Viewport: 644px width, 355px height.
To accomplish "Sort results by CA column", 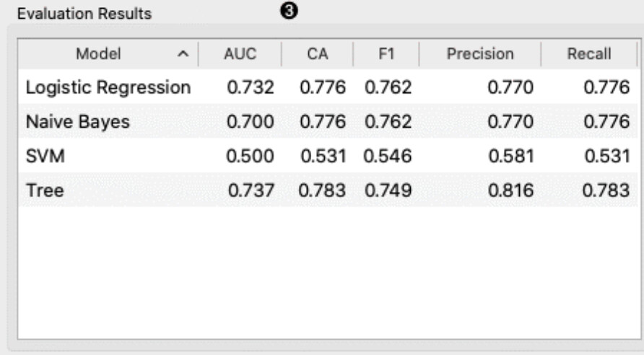I will point(318,54).
